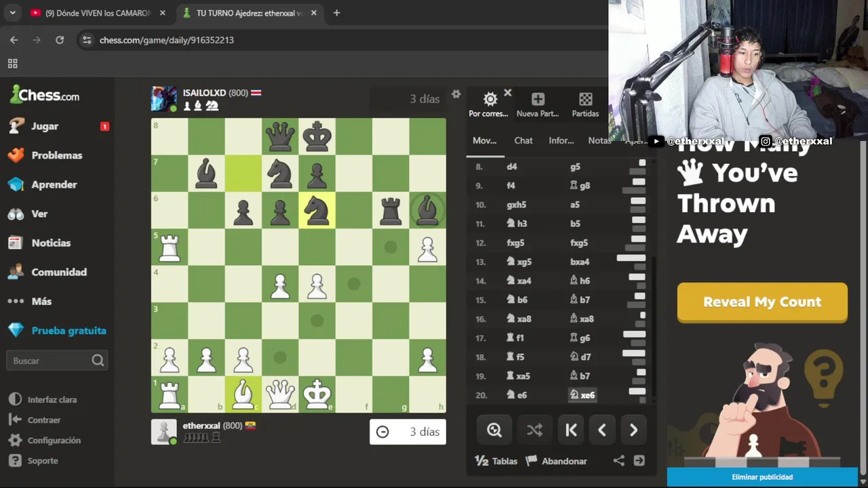The height and width of the screenshot is (488, 868).
Task: Open browser tab search dropdown arrow
Action: pyautogui.click(x=14, y=13)
